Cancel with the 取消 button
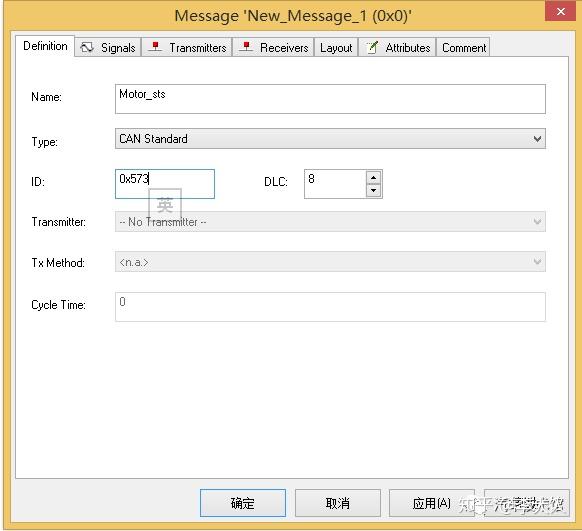Viewport: 582px width, 531px height. (338, 503)
